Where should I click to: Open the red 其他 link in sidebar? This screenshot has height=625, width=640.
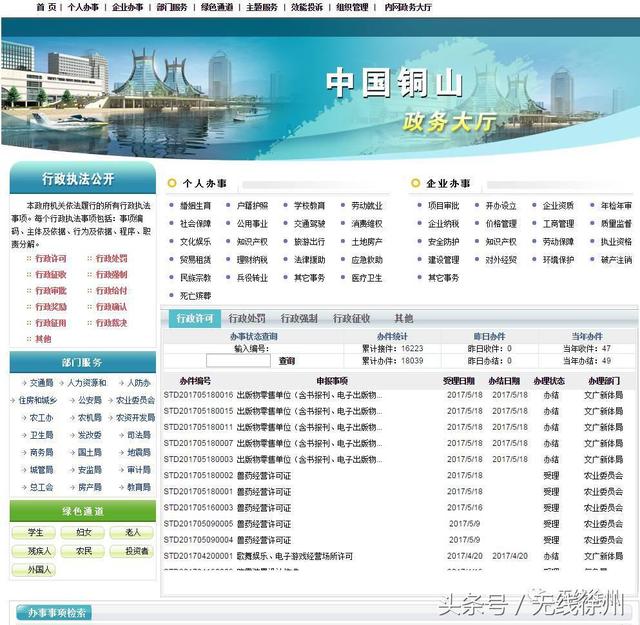[43, 339]
